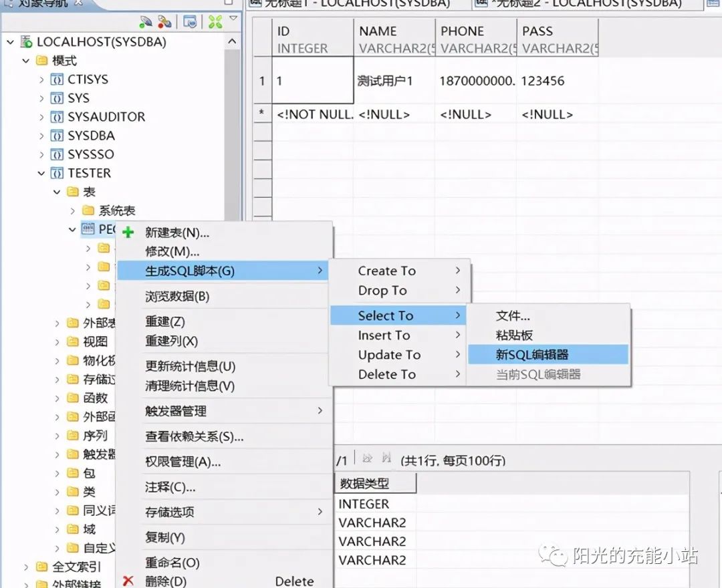Click the navigator scrollbar up arrow
This screenshot has height=588, width=722.
(232, 41)
